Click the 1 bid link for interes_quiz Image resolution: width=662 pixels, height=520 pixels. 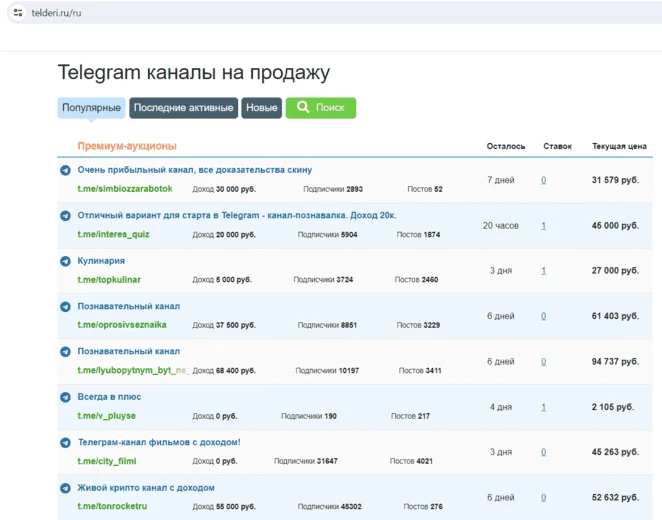(x=543, y=226)
